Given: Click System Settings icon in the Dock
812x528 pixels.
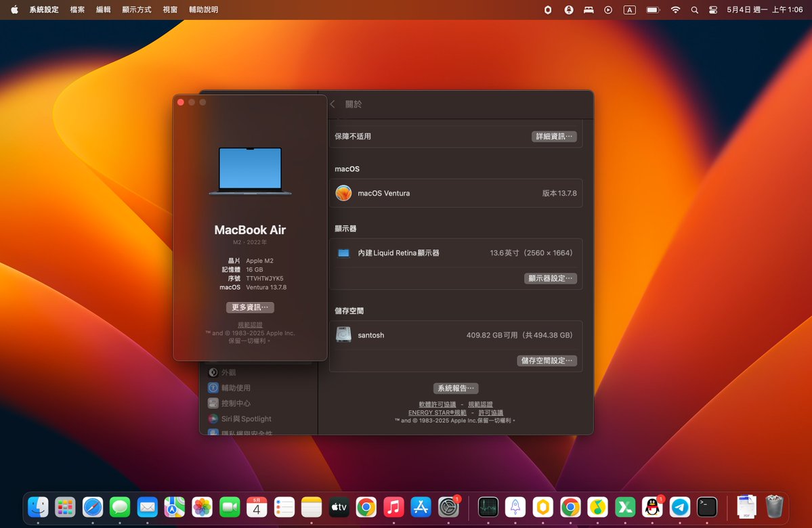Looking at the screenshot, I should coord(448,507).
